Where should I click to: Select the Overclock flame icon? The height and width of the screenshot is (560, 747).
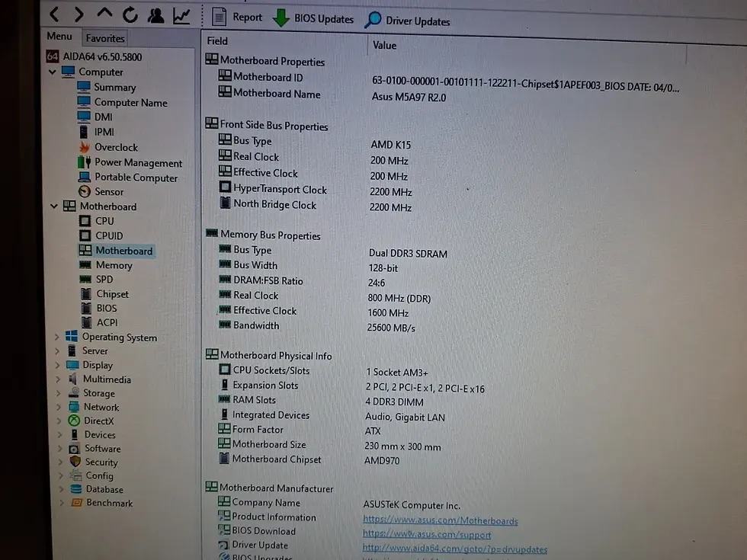[x=85, y=147]
